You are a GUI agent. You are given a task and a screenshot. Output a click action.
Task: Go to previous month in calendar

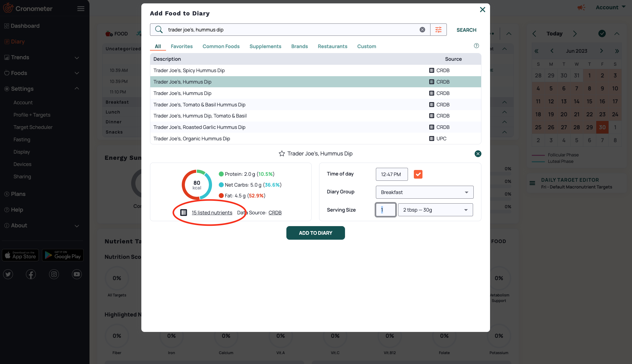click(552, 51)
